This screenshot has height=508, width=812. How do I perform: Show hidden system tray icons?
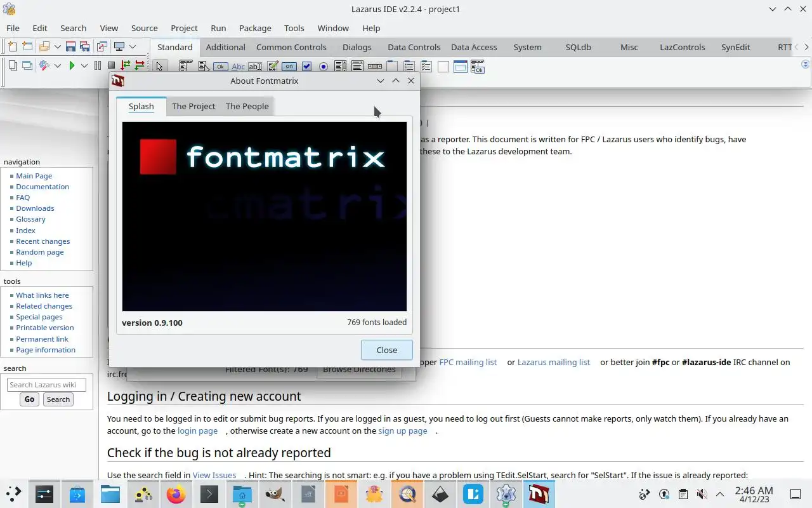720,494
